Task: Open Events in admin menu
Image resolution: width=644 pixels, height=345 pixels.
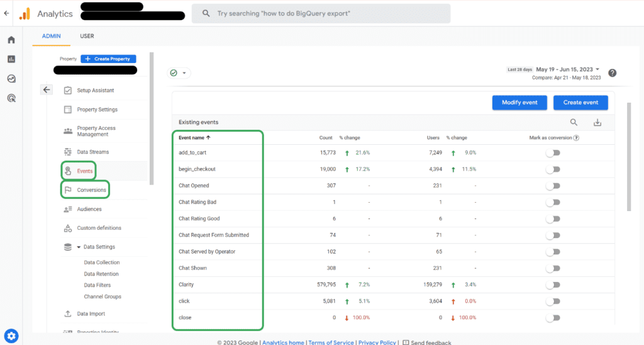Action: [x=85, y=171]
